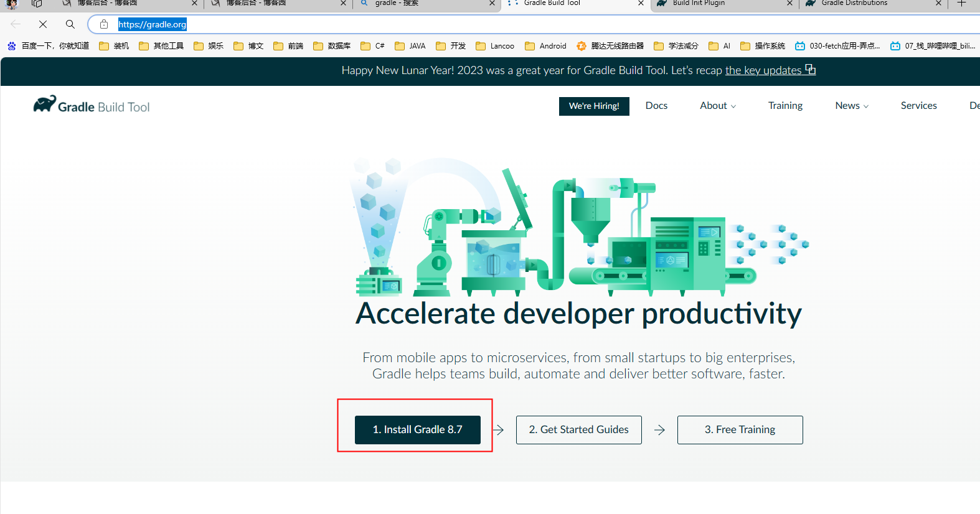The height and width of the screenshot is (514, 980).
Task: Close the gradle - 搜索 tab
Action: pos(492,3)
